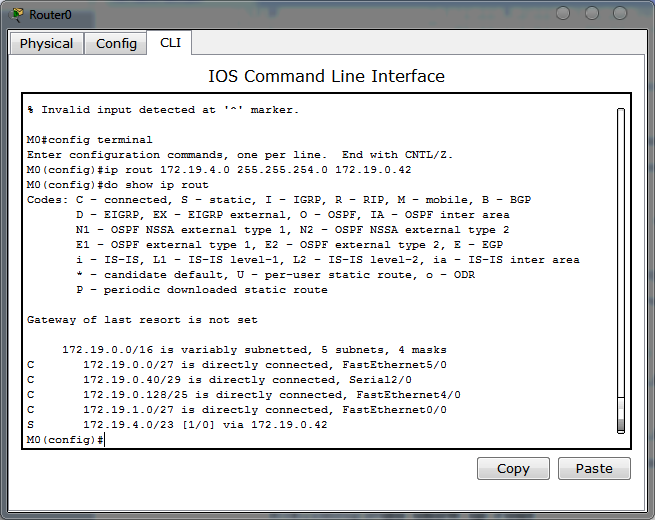Open the Config tab
This screenshot has height=520, width=655.
[x=116, y=44]
